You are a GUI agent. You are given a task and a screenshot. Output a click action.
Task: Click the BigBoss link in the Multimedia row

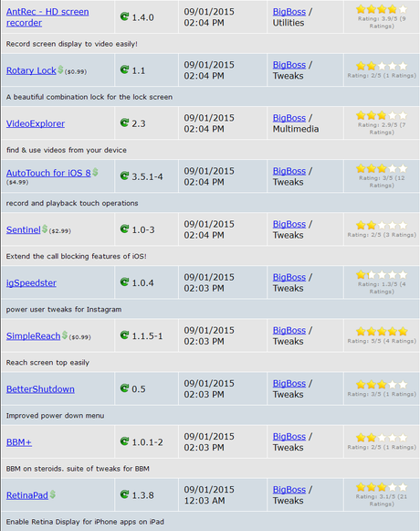pyautogui.click(x=289, y=118)
